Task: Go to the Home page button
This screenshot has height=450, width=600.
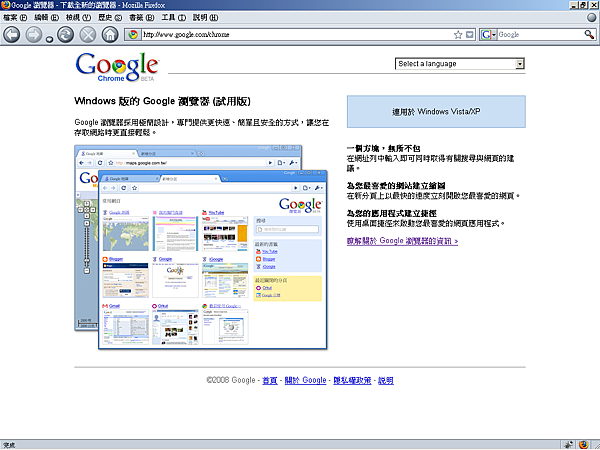Action: coord(110,35)
